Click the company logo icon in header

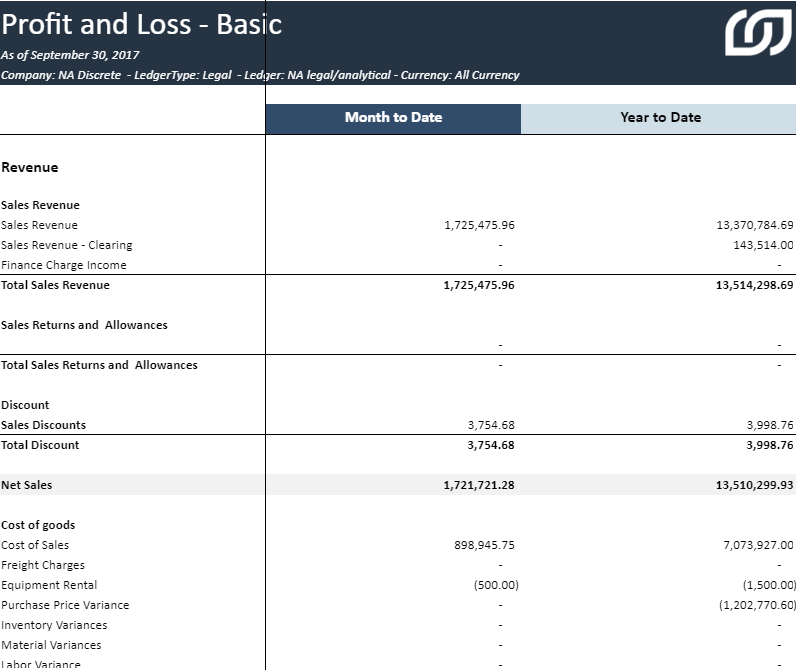pos(757,32)
